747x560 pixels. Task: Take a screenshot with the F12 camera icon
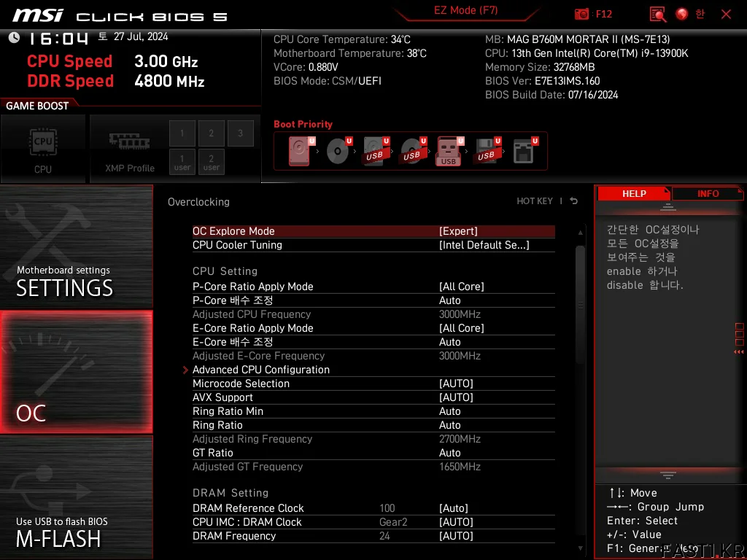tap(581, 14)
